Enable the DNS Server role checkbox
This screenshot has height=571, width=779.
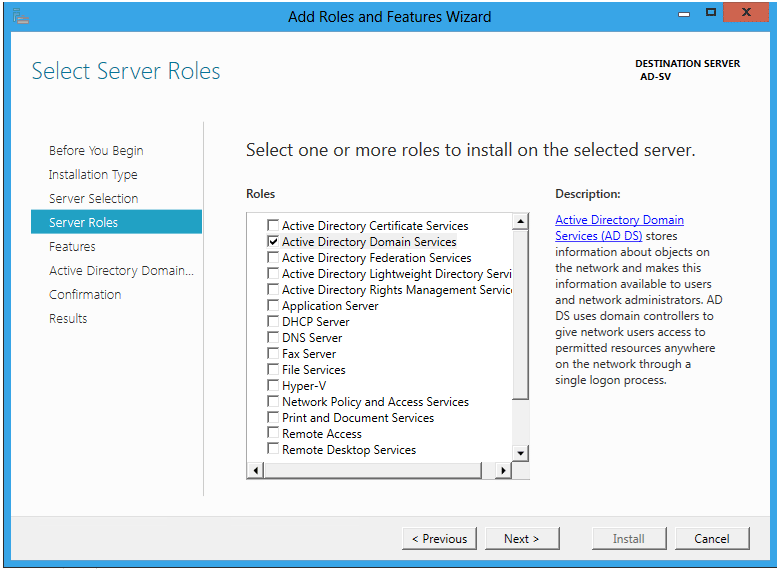273,337
